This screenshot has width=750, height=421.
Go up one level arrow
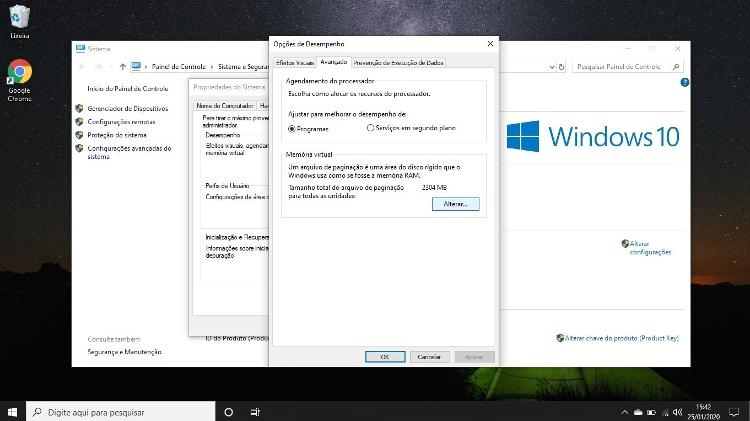(x=123, y=66)
